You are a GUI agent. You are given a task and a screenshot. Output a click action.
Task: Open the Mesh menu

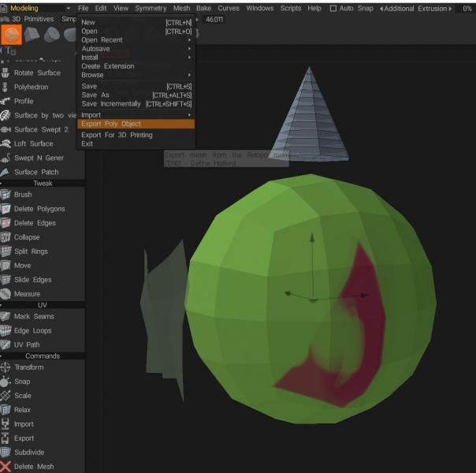pos(181,8)
